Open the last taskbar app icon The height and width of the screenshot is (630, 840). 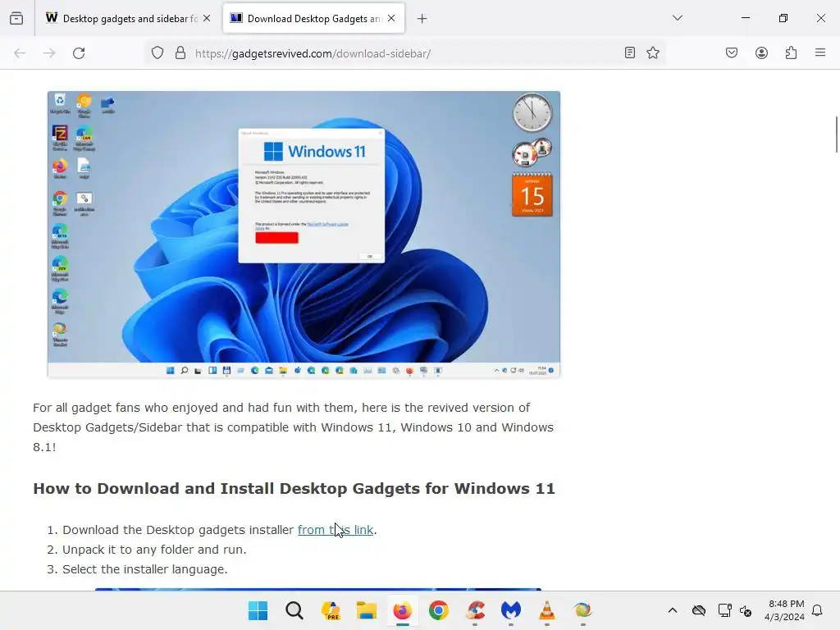pos(583,610)
